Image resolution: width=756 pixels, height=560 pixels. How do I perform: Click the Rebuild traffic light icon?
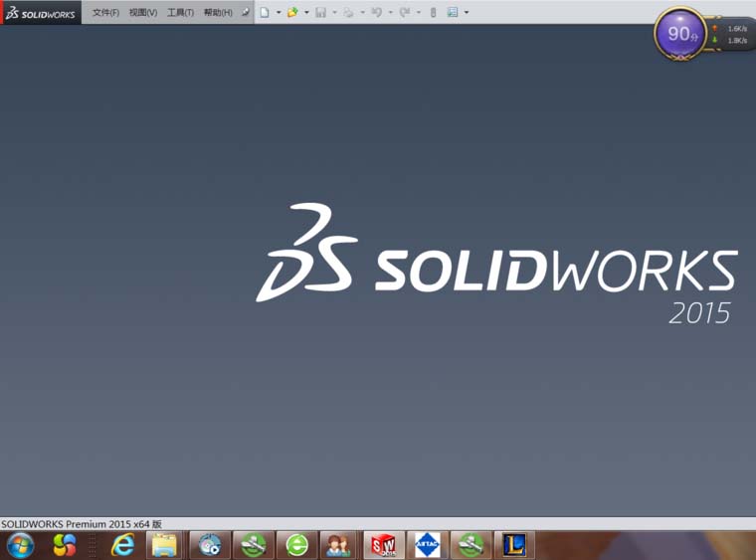pyautogui.click(x=433, y=13)
